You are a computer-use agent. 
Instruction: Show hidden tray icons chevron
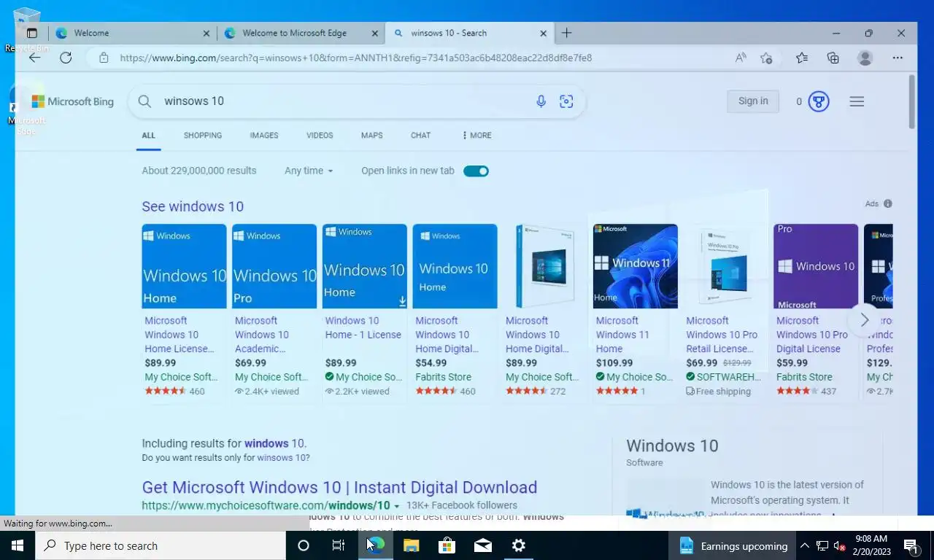[x=804, y=545]
